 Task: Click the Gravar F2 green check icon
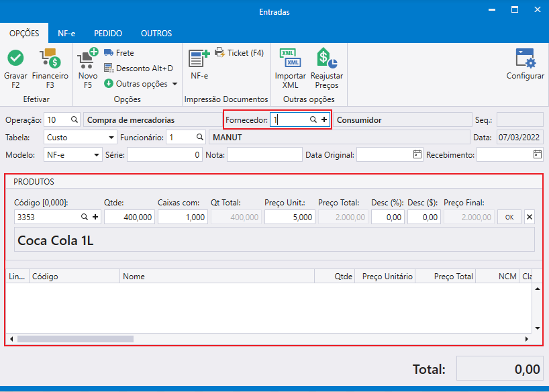[x=15, y=58]
